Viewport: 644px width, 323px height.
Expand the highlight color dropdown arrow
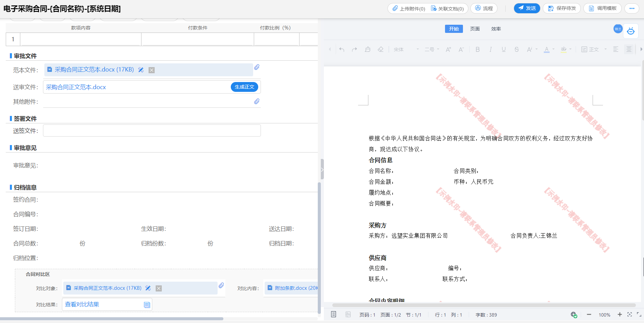tap(570, 49)
